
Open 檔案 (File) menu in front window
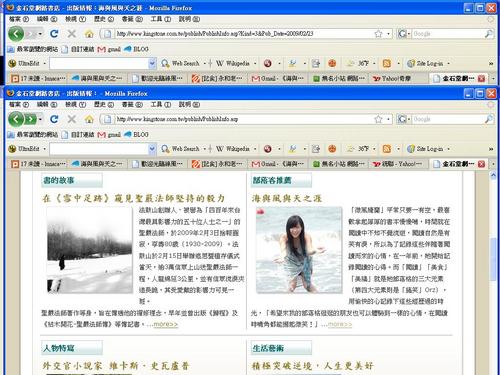[19, 104]
